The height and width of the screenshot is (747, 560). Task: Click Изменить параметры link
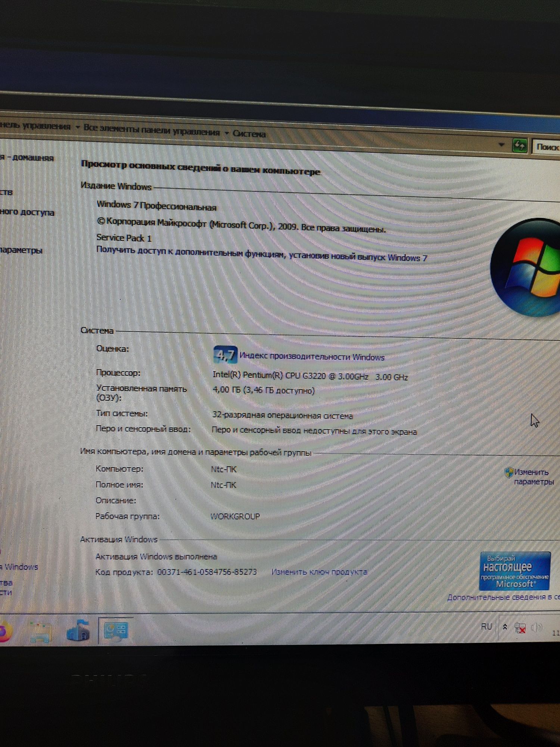pyautogui.click(x=533, y=477)
